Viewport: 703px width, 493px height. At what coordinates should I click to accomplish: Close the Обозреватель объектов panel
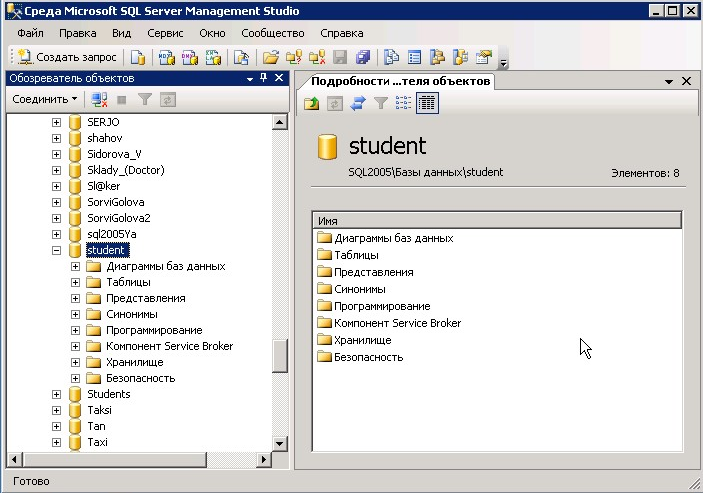[279, 78]
